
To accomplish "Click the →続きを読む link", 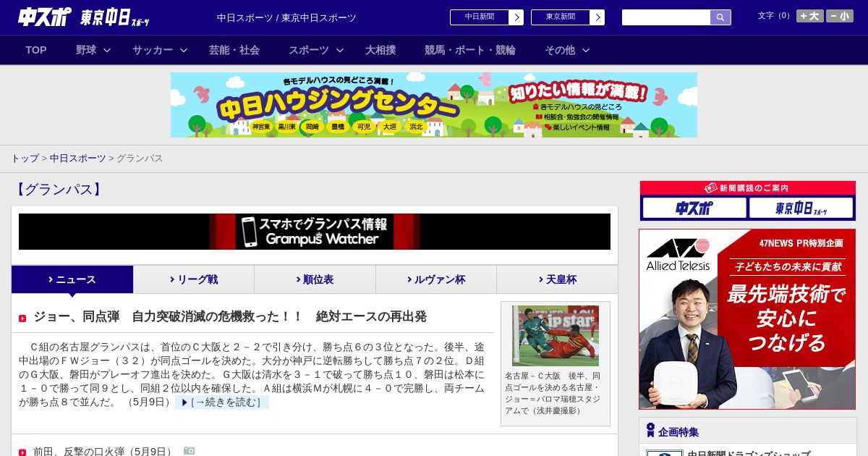I will (222, 402).
